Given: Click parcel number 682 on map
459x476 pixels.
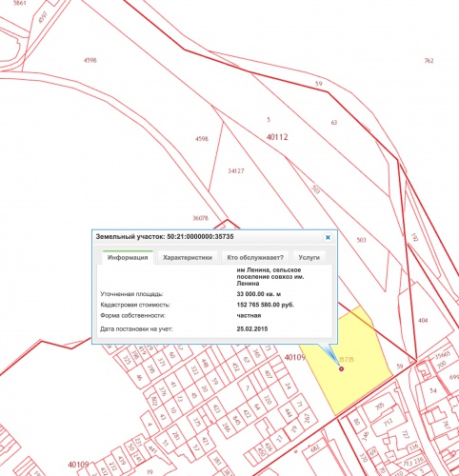Looking at the screenshot, I should pos(315,448).
